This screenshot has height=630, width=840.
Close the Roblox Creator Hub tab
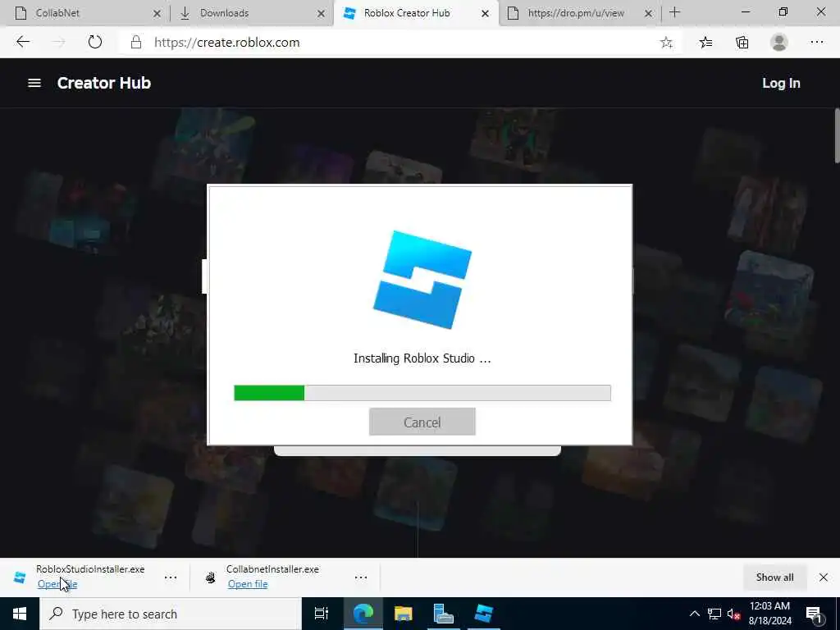pos(486,13)
